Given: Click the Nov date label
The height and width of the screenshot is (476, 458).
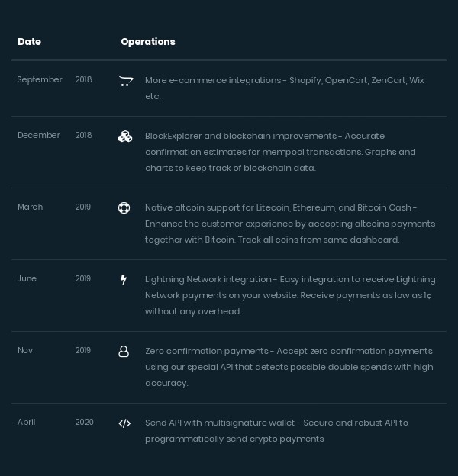Looking at the screenshot, I should [25, 351].
